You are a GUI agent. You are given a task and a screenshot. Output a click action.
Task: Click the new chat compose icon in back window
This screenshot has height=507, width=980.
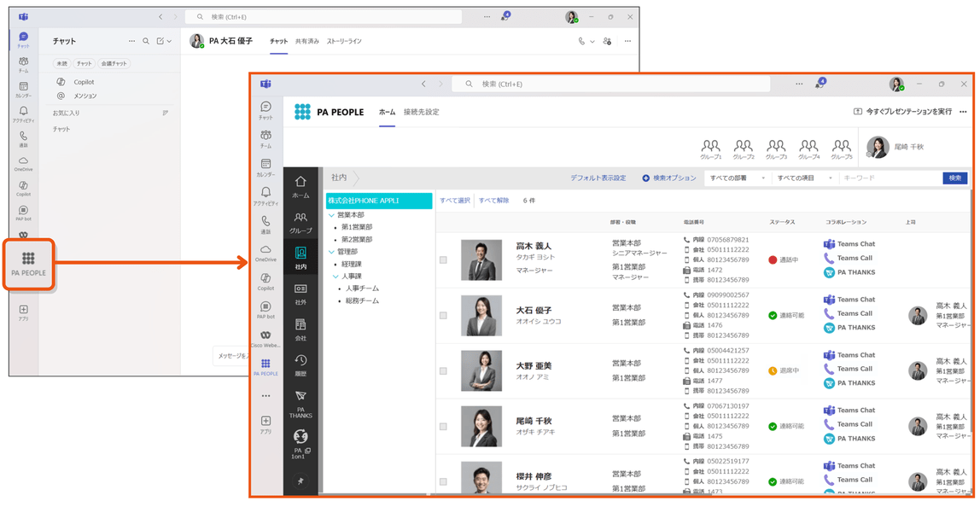(160, 41)
